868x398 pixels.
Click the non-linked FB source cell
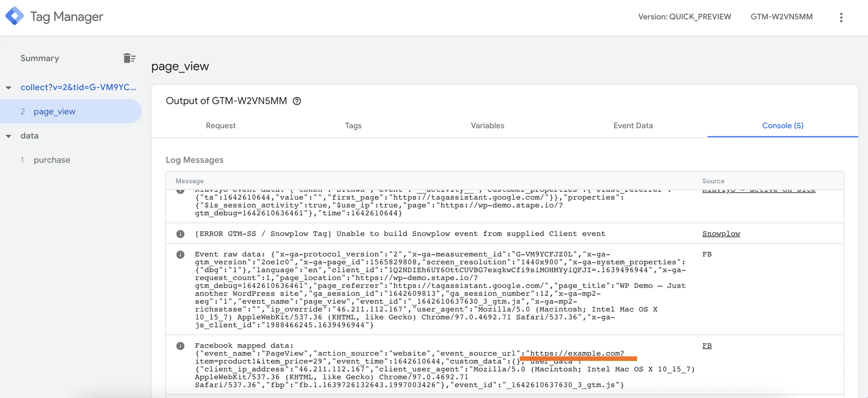pos(707,254)
